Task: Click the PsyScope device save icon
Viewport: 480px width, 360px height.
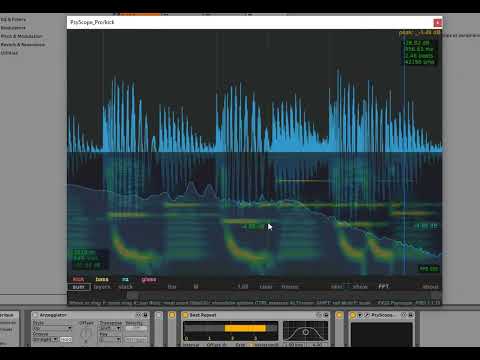Action: pos(411,315)
